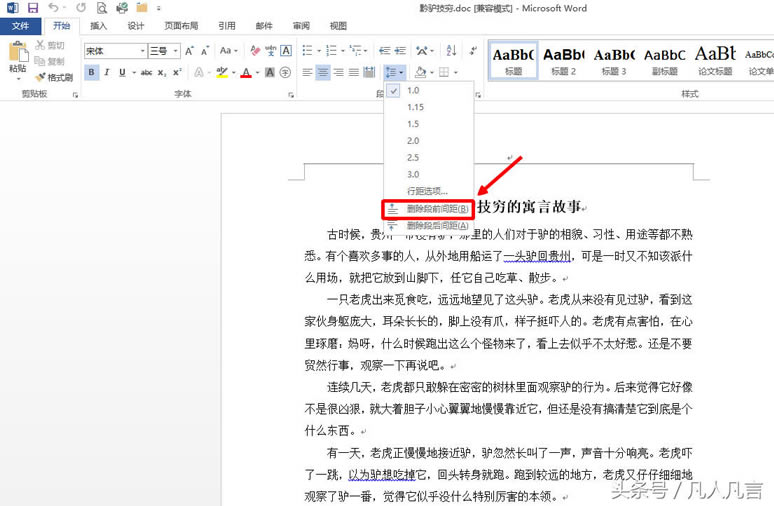Toggle italic formatting
Image resolution: width=774 pixels, height=506 pixels.
coord(108,72)
